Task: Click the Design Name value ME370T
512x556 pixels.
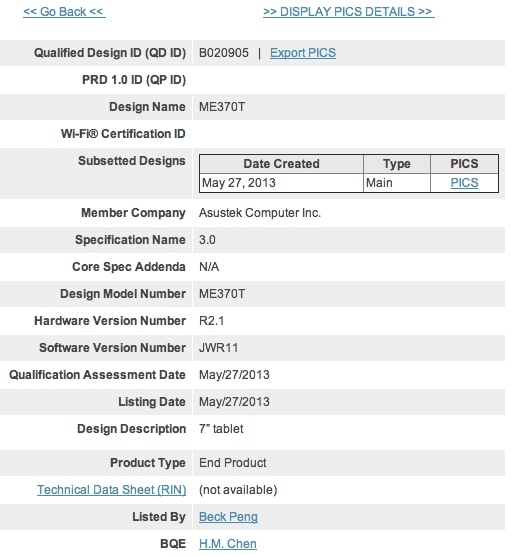Action: tap(222, 107)
